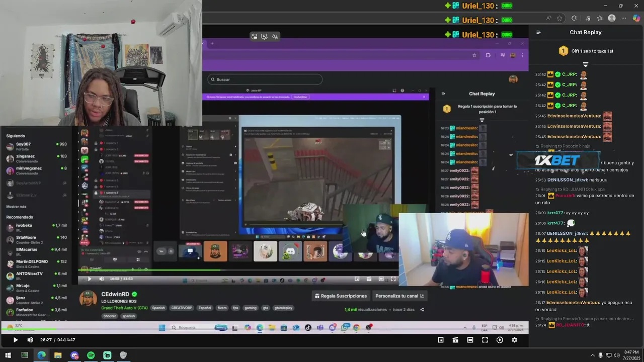Open File Explorer from the taskbar
The image size is (644, 362).
click(58, 355)
